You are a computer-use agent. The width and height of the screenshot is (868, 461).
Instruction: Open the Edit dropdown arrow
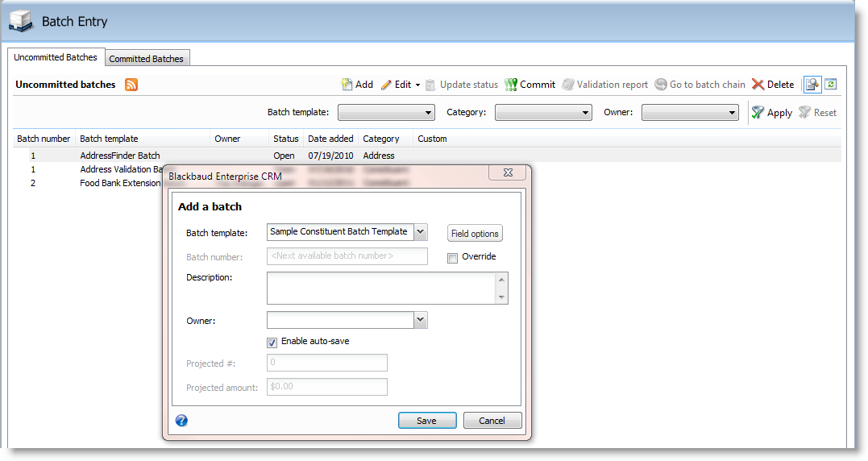(418, 85)
